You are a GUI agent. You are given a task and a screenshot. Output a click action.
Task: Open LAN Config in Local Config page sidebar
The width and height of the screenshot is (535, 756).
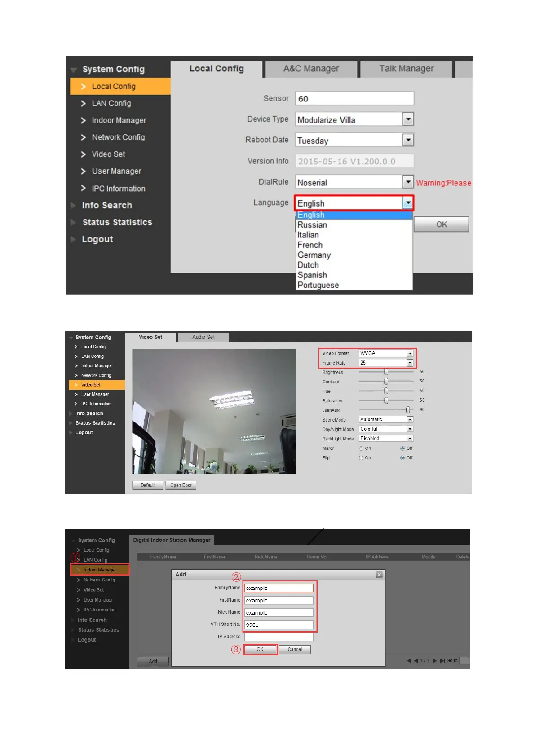[111, 104]
